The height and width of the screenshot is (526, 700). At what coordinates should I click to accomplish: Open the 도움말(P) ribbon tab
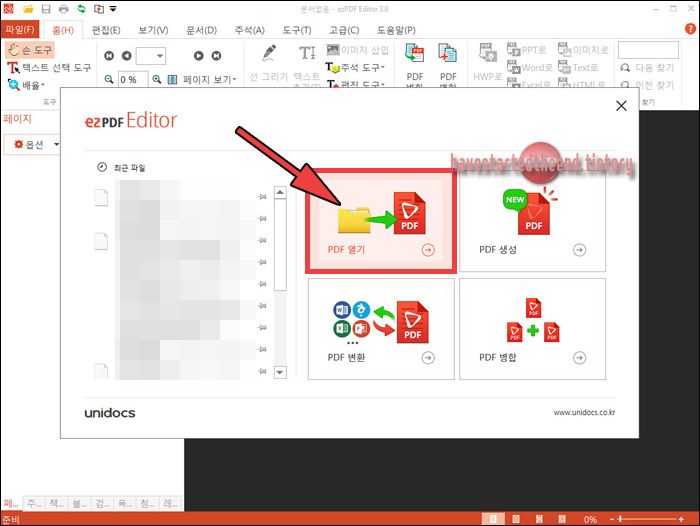tap(396, 30)
